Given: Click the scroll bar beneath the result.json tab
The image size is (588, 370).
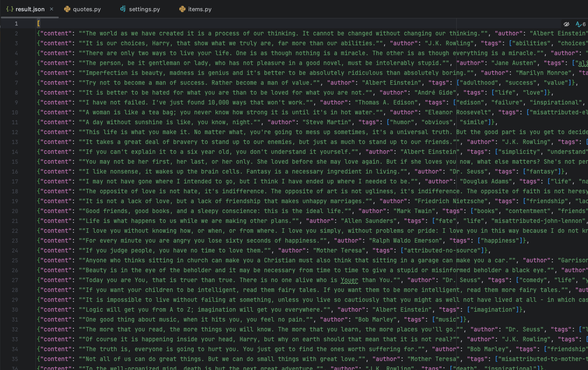Looking at the screenshot, I should coord(29,17).
